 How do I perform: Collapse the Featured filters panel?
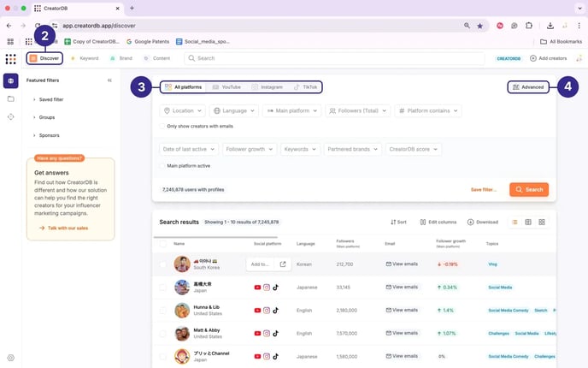[109, 80]
